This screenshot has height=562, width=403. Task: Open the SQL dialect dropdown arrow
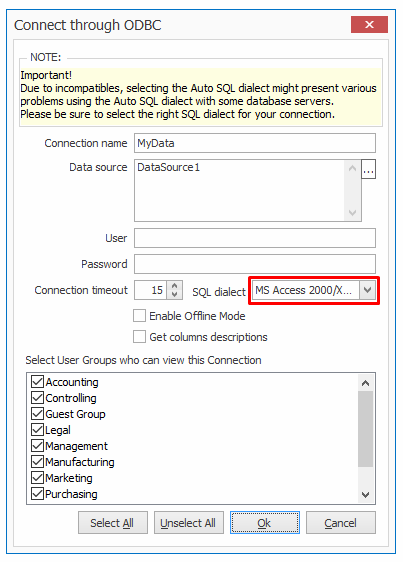tap(368, 290)
